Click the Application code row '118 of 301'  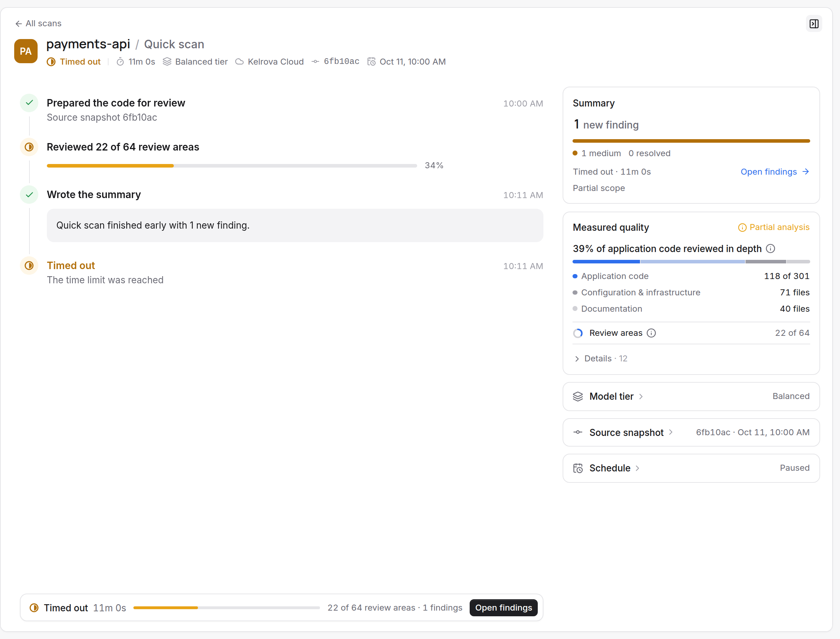click(x=691, y=276)
